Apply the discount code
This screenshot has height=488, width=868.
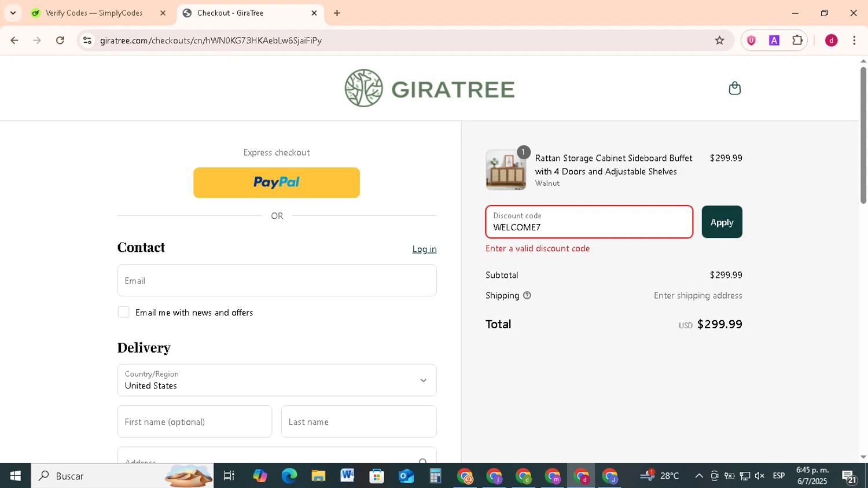click(x=722, y=222)
